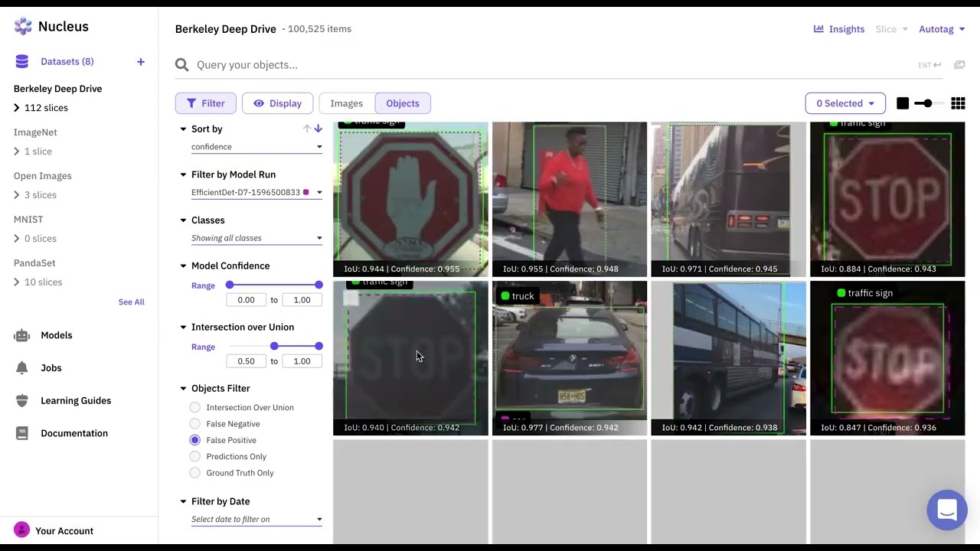
Task: Open Select date to filter dropdown
Action: coord(256,519)
